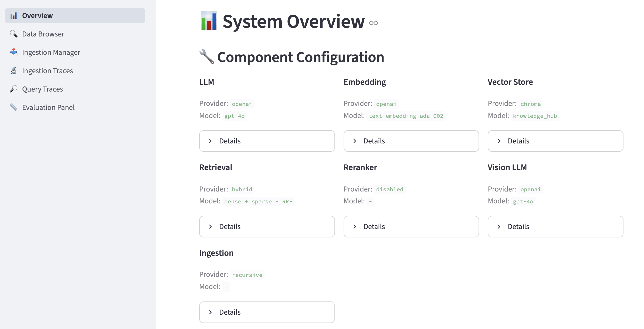Click the disabled provider value under Reranker
This screenshot has width=644, height=329.
(x=389, y=189)
